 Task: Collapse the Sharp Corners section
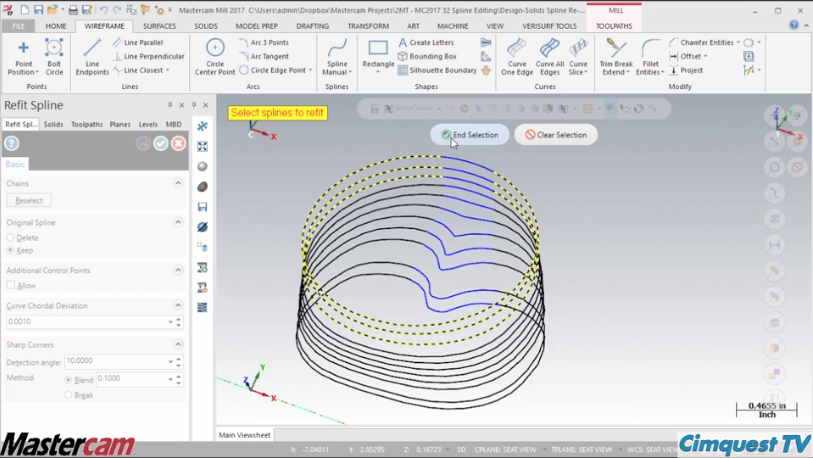coord(178,344)
